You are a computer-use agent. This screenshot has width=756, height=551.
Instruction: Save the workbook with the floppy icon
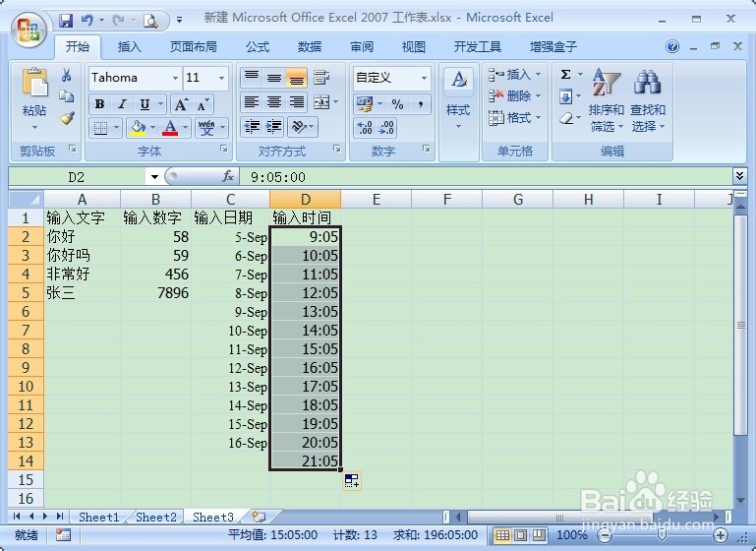66,21
